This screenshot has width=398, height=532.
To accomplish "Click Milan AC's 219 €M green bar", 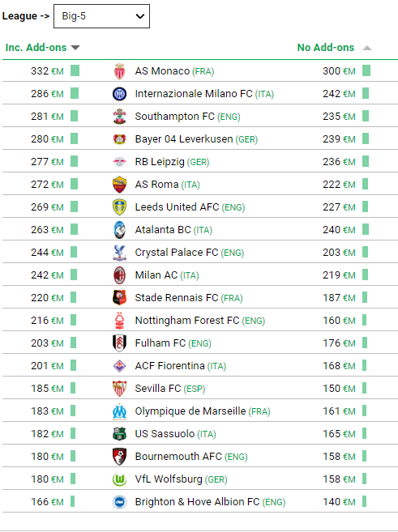I will (365, 275).
